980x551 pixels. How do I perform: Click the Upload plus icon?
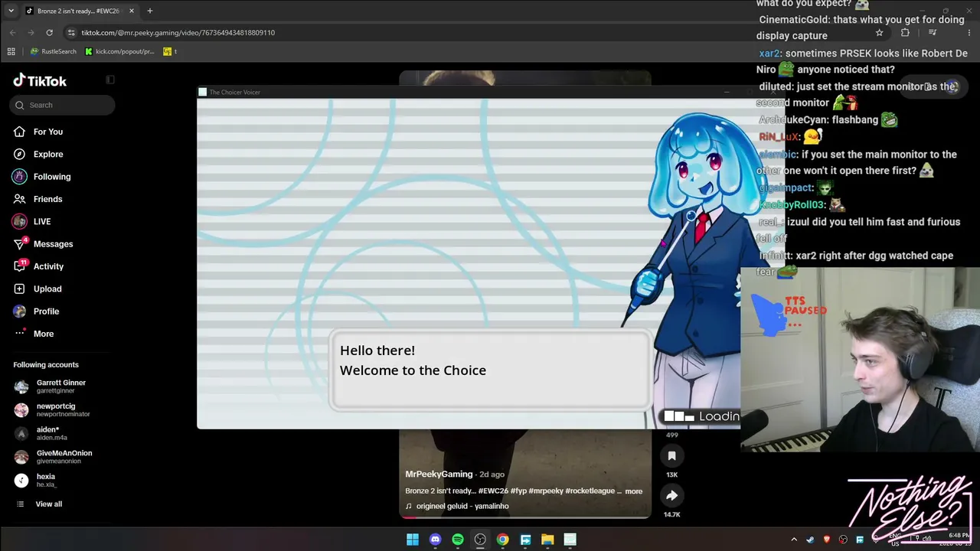click(19, 289)
